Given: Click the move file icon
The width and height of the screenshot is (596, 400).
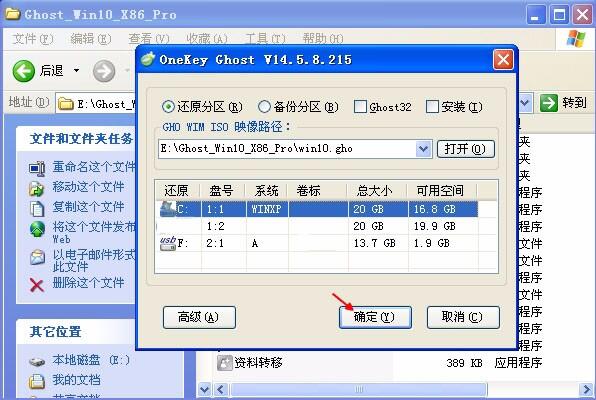Looking at the screenshot, I should click(x=37, y=188).
